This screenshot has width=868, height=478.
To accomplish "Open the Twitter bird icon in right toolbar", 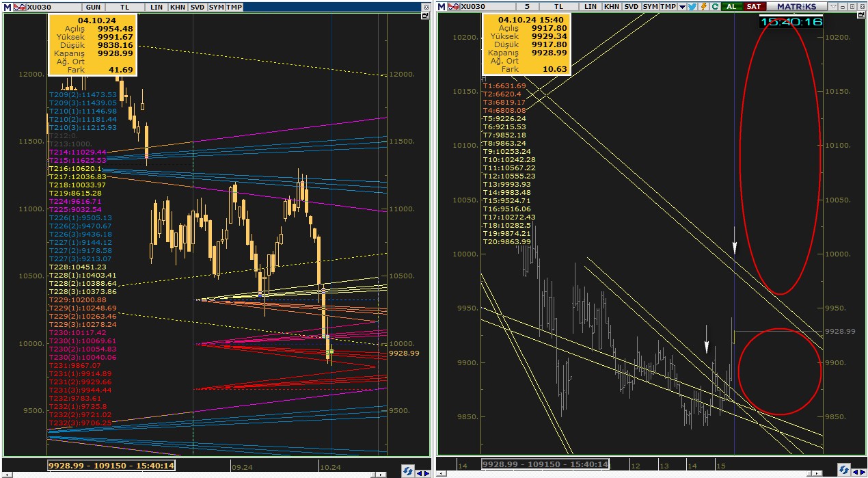I will click(692, 6).
